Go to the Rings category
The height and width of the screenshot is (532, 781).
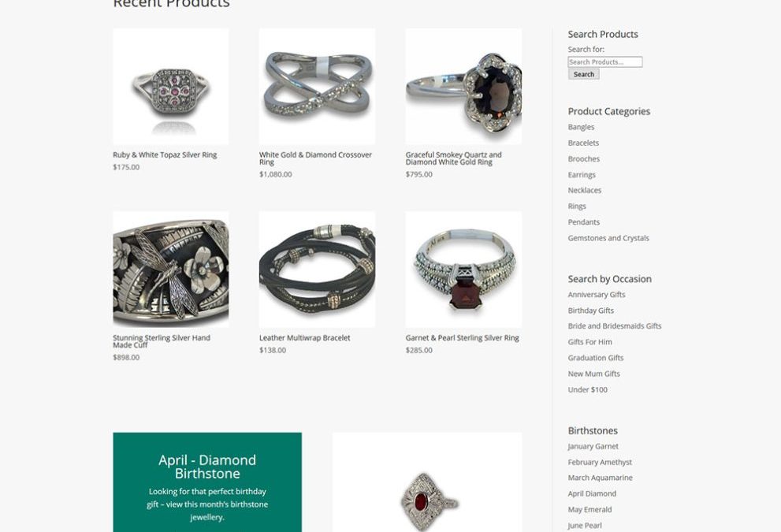577,206
